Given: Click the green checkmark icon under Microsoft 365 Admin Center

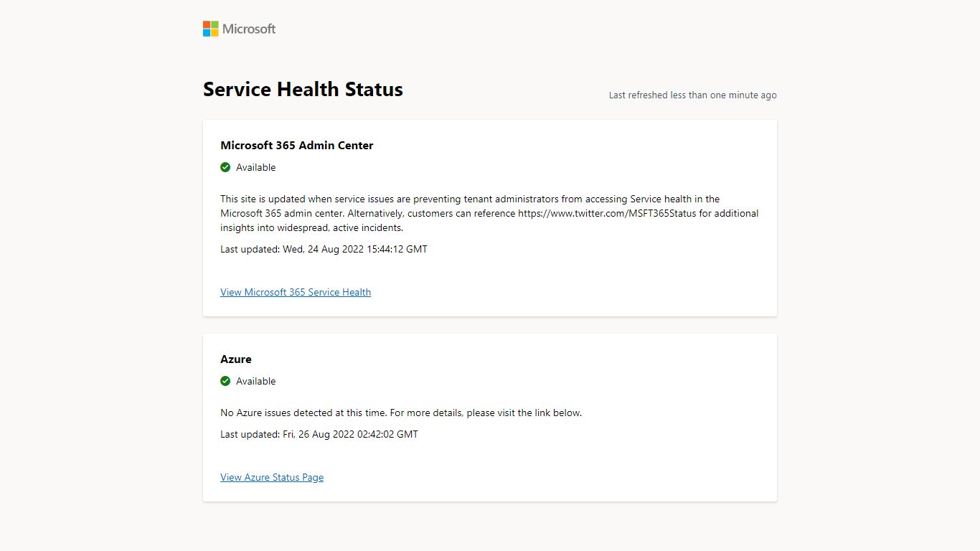Looking at the screenshot, I should [x=225, y=167].
